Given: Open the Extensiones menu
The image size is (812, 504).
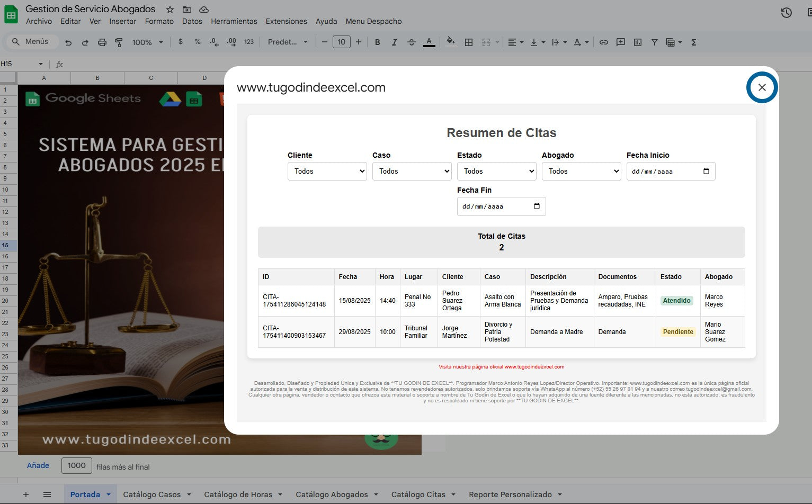Looking at the screenshot, I should pos(286,21).
